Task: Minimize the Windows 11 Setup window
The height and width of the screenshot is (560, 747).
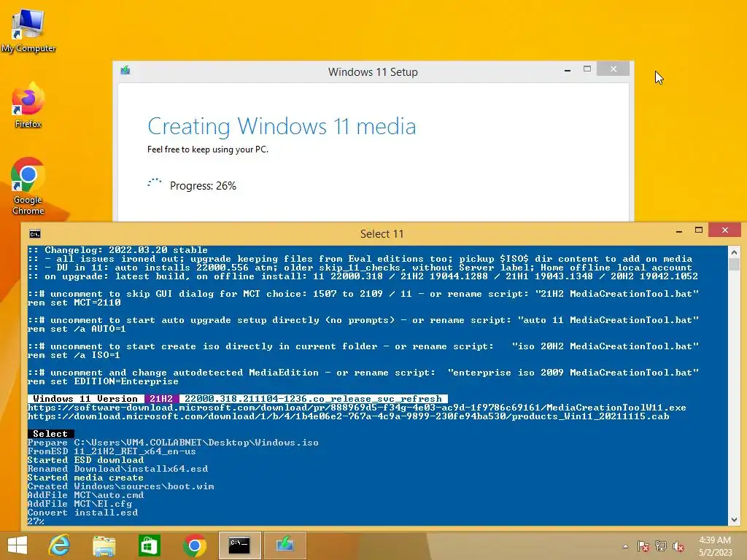Action: tap(568, 70)
